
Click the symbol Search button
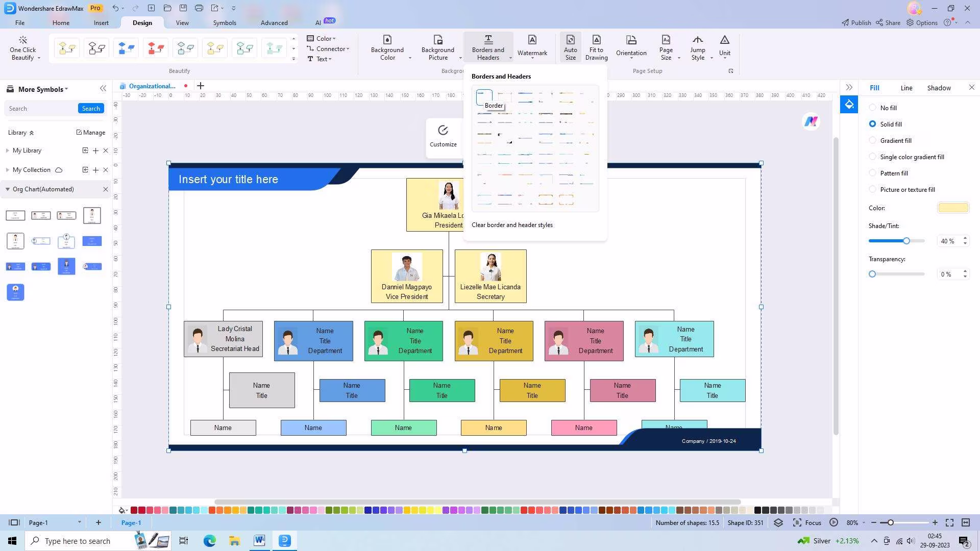(x=91, y=108)
